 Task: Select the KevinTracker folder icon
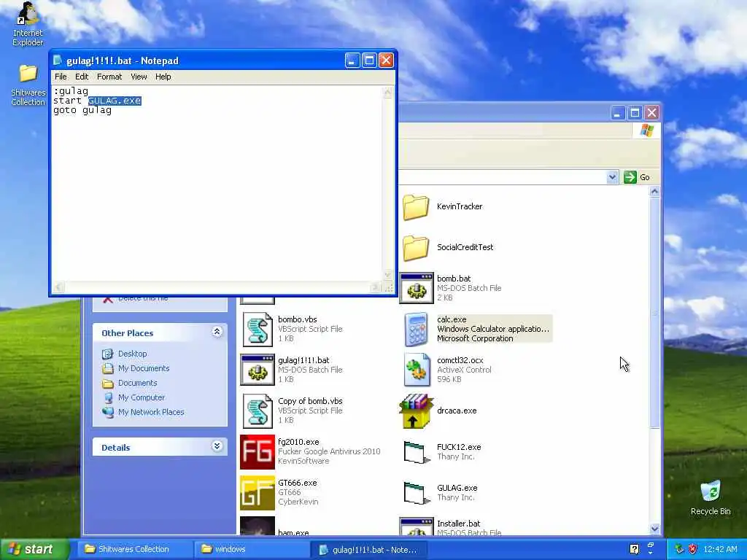click(416, 206)
